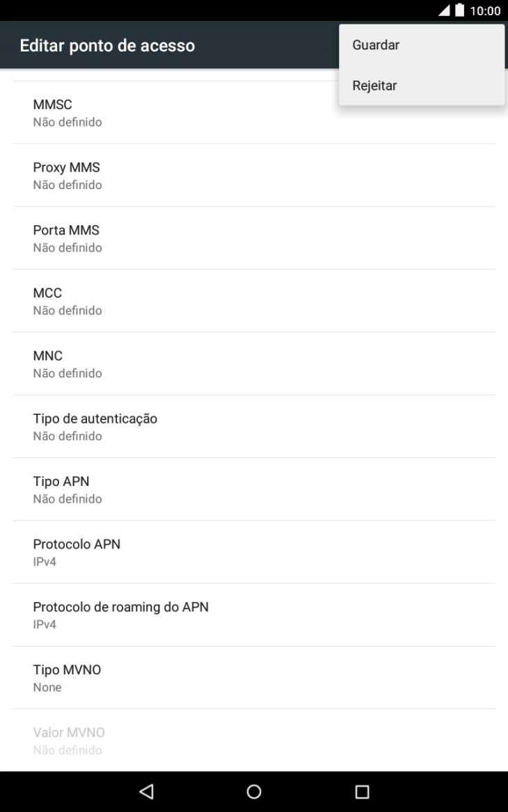Tap the MNC entry
508x812 pixels.
[254, 364]
